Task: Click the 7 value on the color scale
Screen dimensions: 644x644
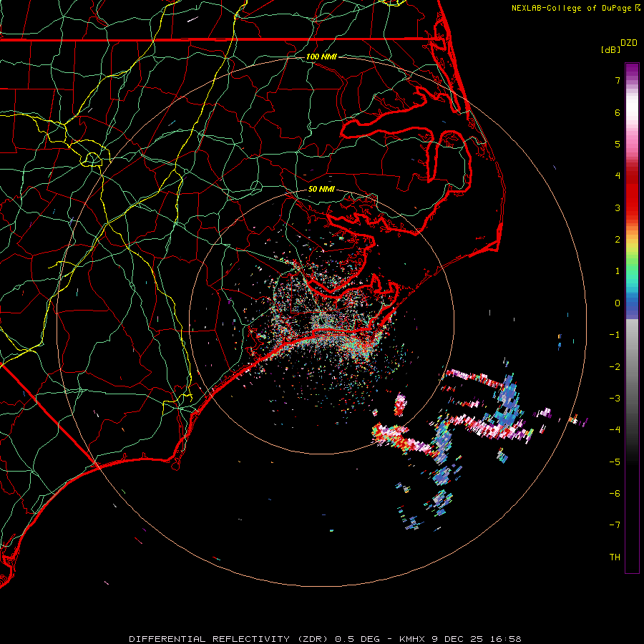Action: coord(618,80)
